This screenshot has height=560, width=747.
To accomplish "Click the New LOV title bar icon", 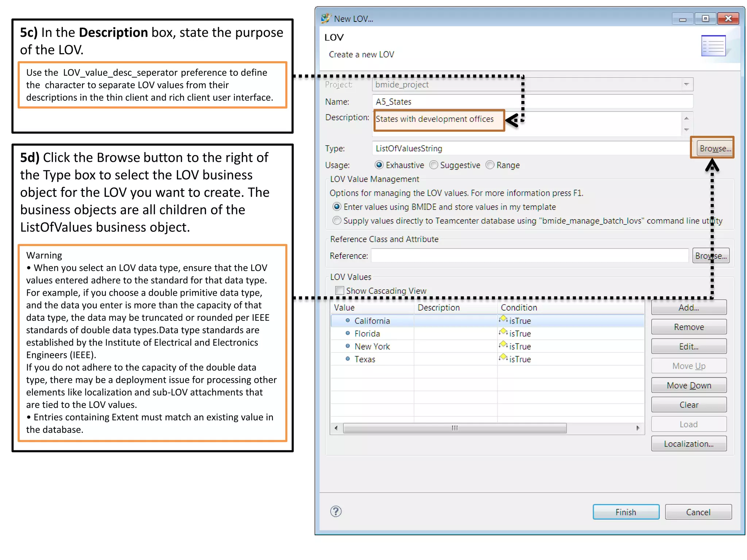I will coord(326,18).
